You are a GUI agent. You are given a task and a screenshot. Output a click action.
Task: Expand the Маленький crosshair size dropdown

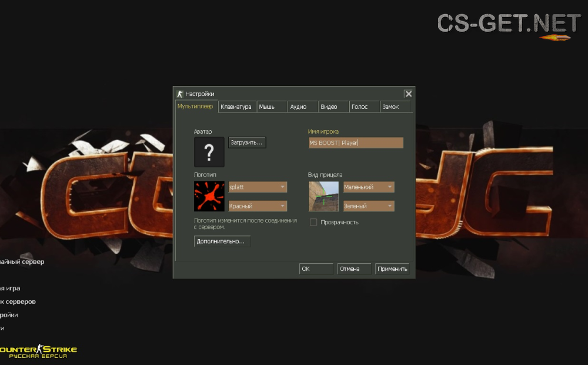[369, 187]
